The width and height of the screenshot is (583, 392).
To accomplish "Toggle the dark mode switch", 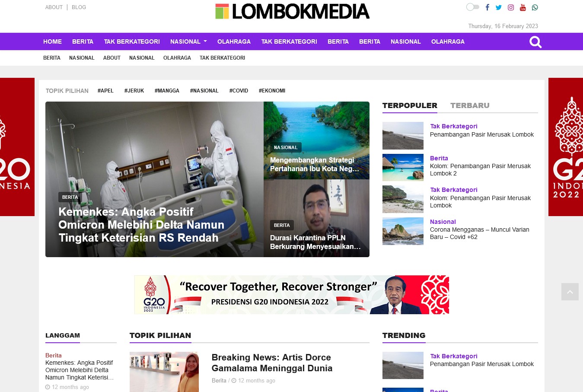I will coord(472,7).
